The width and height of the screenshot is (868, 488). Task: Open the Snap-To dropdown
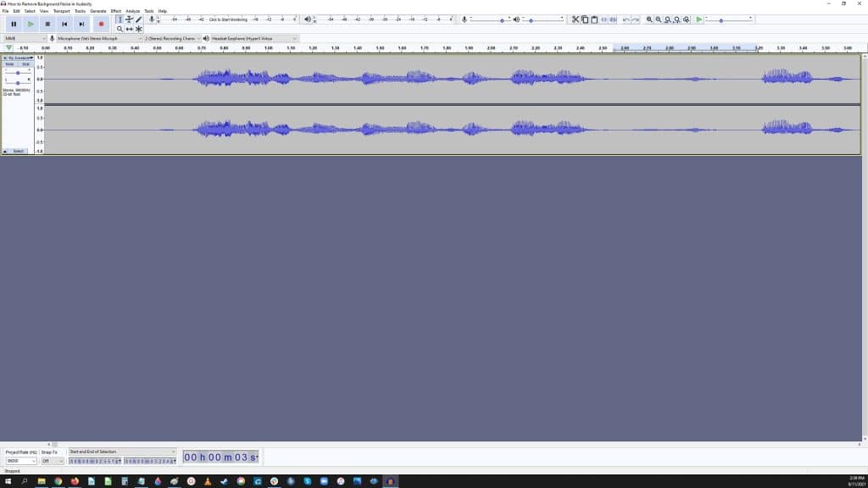[x=53, y=461]
